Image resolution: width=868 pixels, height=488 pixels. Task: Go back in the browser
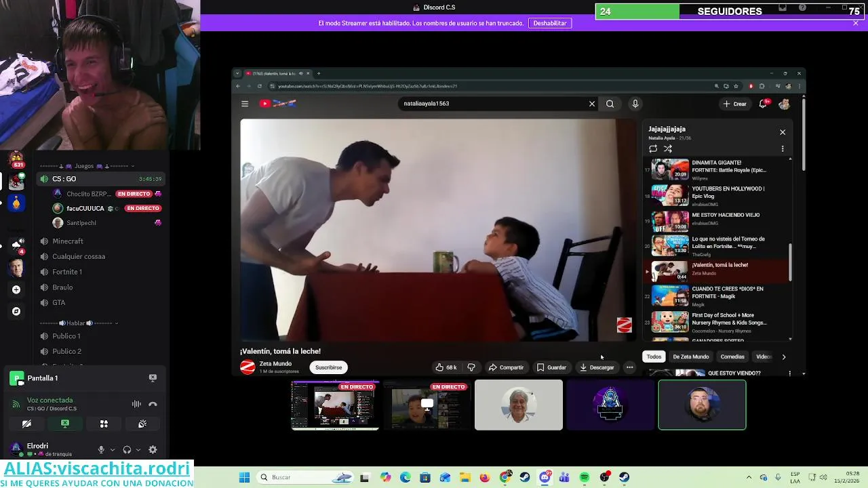click(238, 86)
